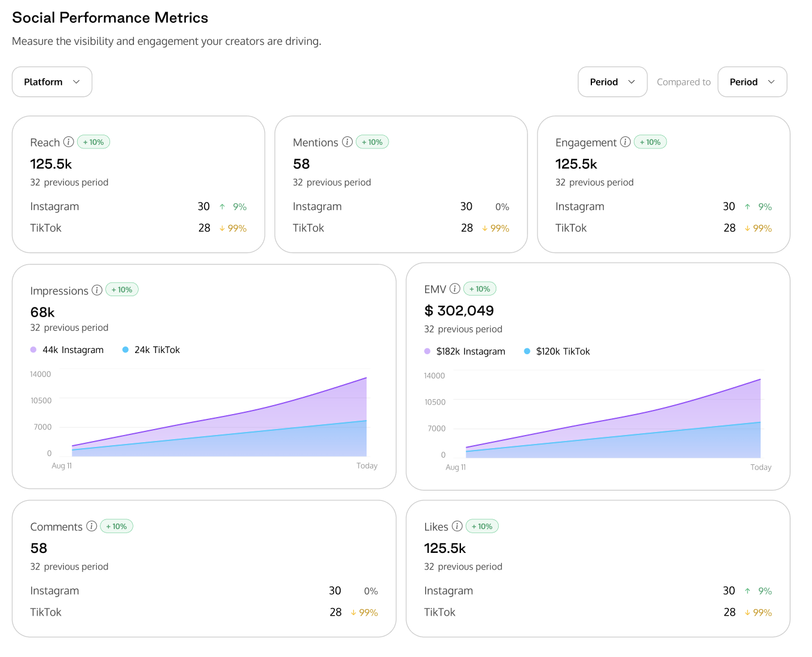Click the Impressions area chart
Viewport: 812px width, 657px height.
(x=219, y=417)
